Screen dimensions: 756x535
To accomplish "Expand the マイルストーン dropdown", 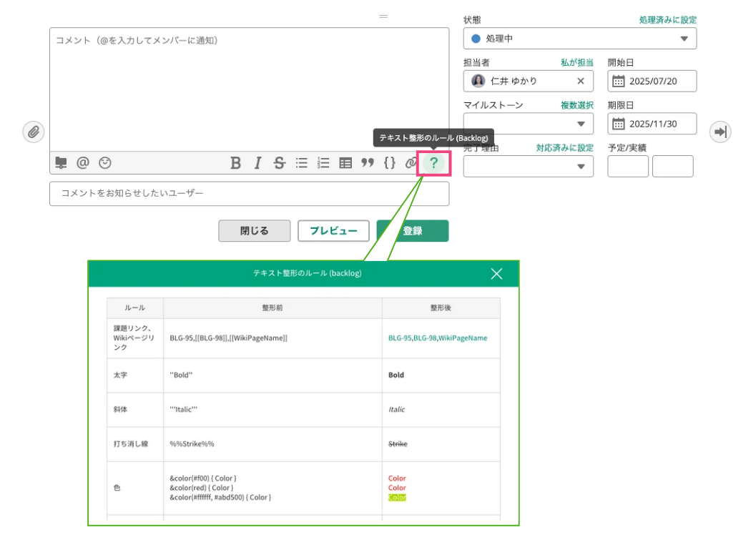I will pyautogui.click(x=528, y=124).
